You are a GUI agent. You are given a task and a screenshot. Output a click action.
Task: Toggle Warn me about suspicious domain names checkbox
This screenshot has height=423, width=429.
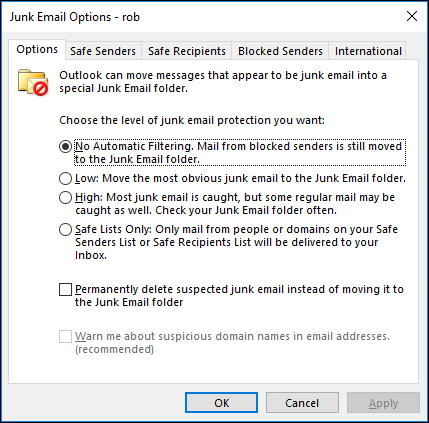tap(65, 336)
